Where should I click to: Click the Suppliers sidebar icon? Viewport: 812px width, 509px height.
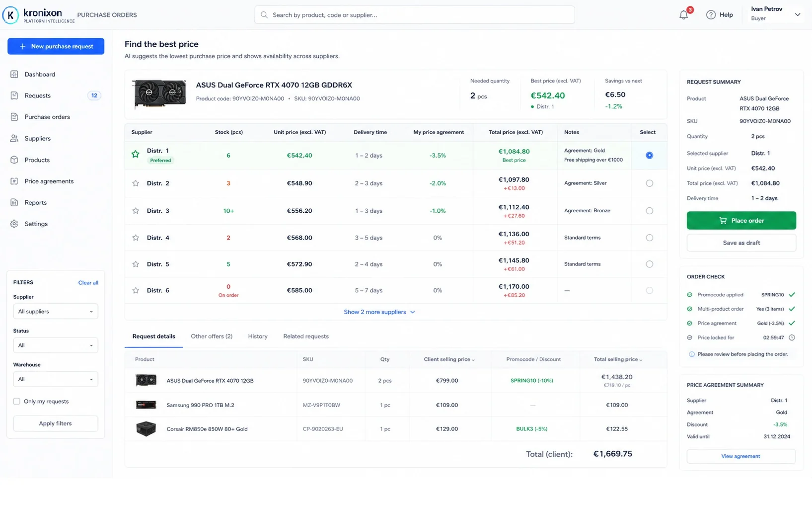(x=14, y=138)
